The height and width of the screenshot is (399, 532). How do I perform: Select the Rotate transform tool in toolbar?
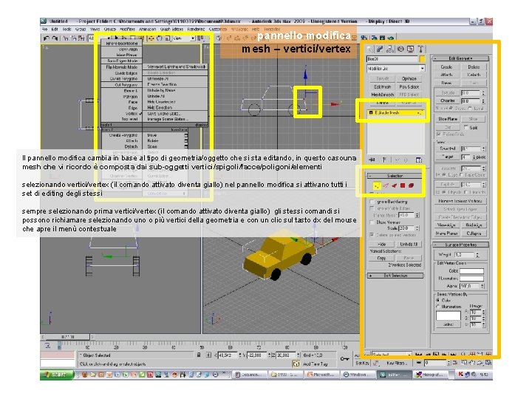pyautogui.click(x=160, y=38)
